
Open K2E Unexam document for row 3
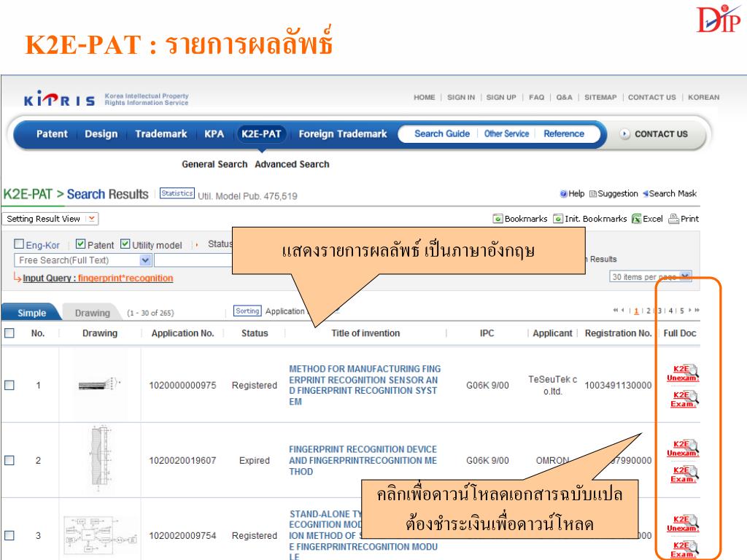683,524
